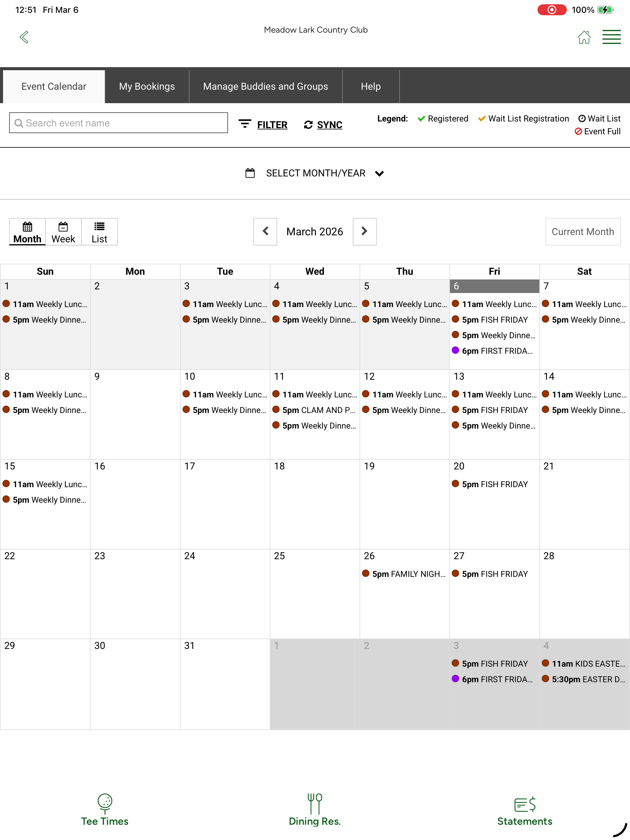
Task: Click Wait List Registration orange checkmark
Action: coord(482,118)
